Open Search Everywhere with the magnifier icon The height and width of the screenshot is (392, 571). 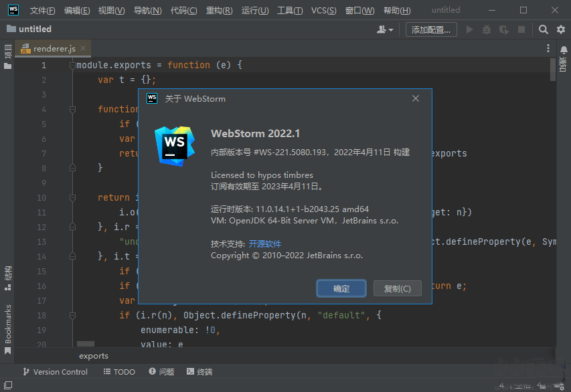(542, 29)
